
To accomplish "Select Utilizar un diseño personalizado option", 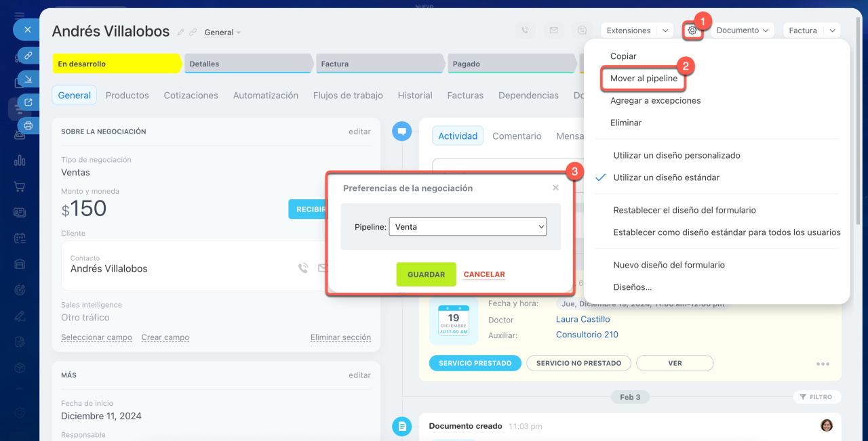I will click(676, 155).
